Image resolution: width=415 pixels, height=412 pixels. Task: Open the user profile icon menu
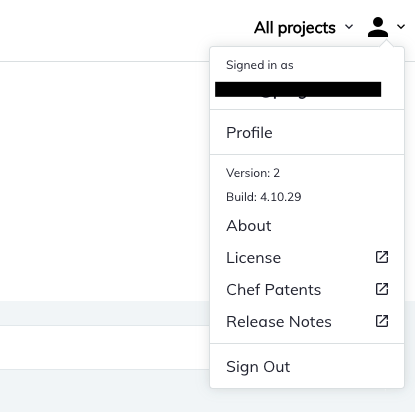click(x=378, y=27)
